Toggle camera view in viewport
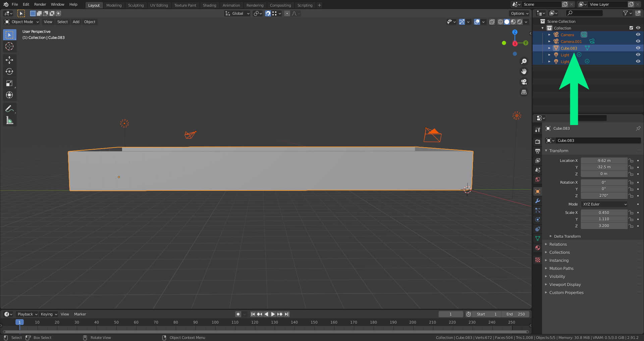Image resolution: width=644 pixels, height=341 pixels. point(524,82)
